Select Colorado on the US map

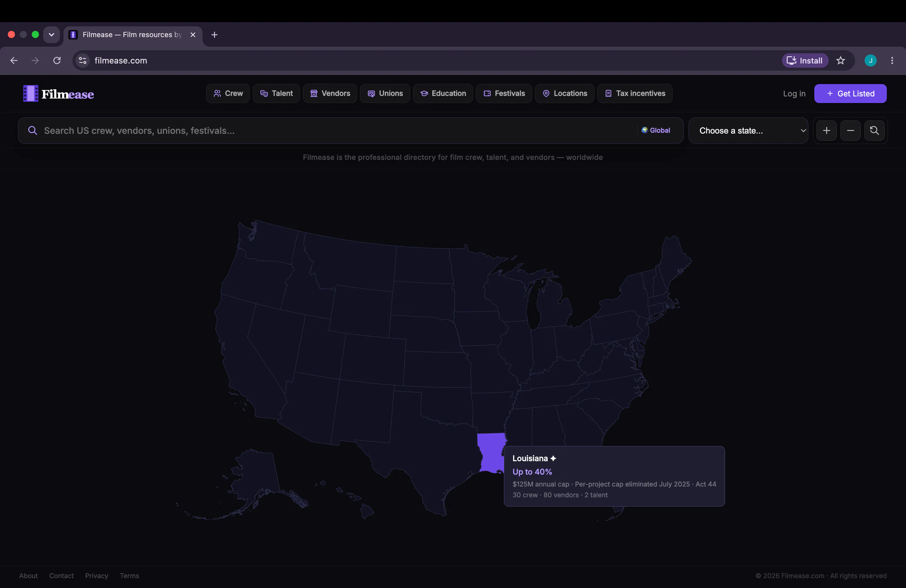pyautogui.click(x=373, y=360)
